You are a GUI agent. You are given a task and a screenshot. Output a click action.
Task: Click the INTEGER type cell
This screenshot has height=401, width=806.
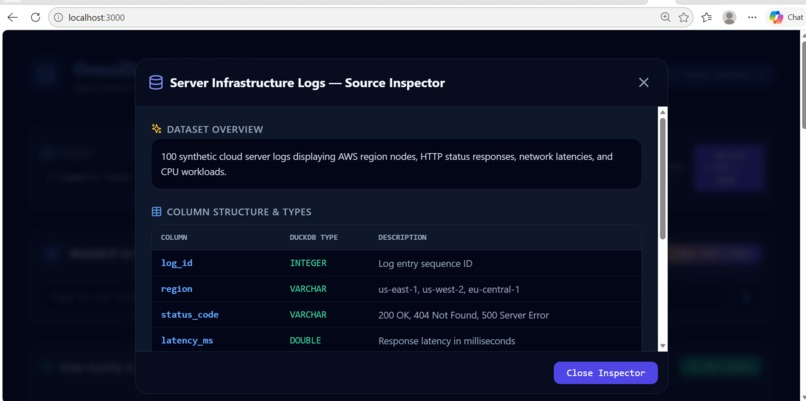pos(308,263)
